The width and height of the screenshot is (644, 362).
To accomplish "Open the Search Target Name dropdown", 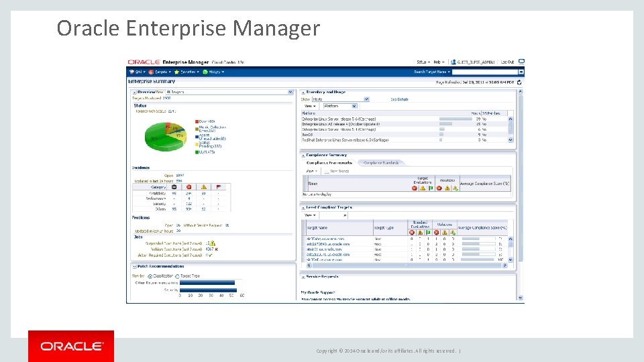I will coord(432,72).
